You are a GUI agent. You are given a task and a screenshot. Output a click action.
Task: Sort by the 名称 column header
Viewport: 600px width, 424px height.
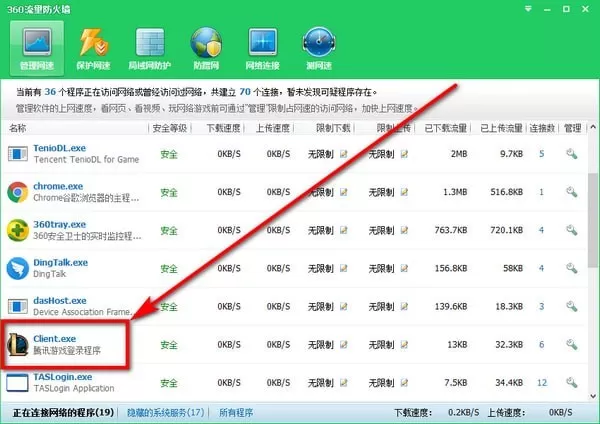(18, 128)
